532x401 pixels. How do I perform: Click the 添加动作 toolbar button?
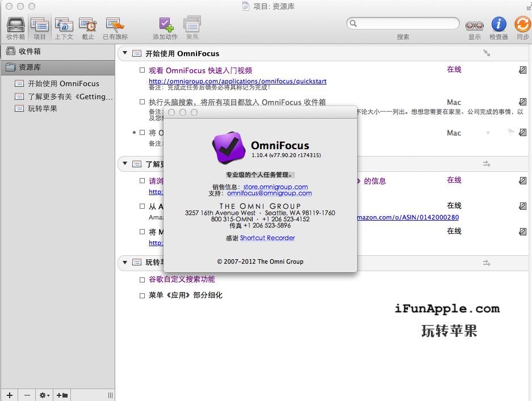tap(165, 28)
